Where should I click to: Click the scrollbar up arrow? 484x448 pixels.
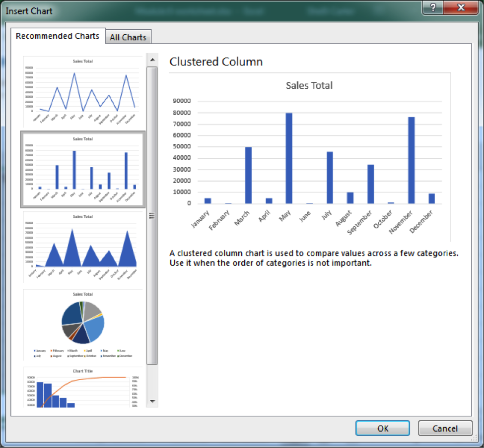(x=153, y=60)
